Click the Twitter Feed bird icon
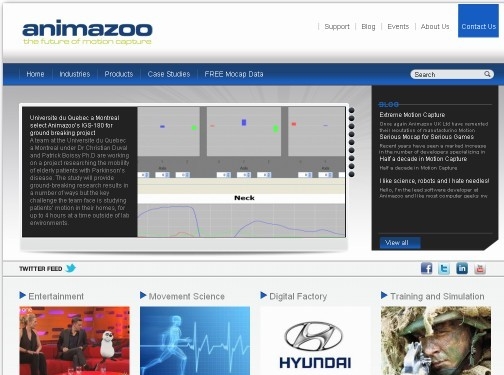The height and width of the screenshot is (375, 504). point(71,268)
